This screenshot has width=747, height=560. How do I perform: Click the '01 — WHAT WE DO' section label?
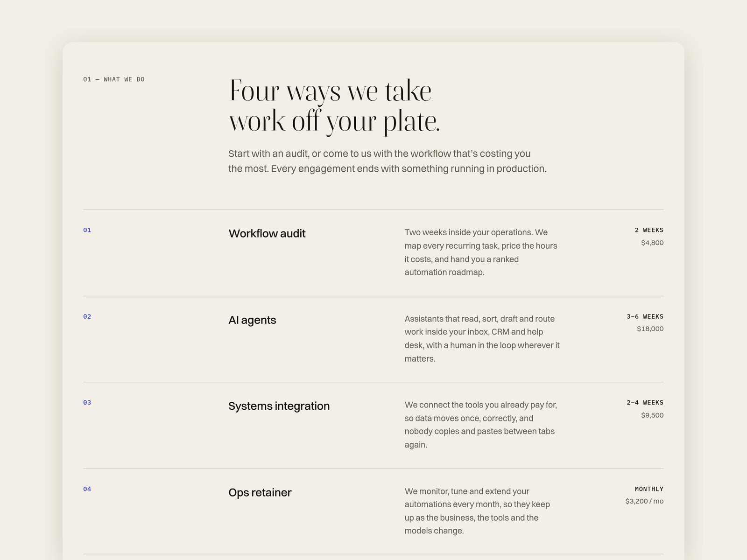point(114,79)
